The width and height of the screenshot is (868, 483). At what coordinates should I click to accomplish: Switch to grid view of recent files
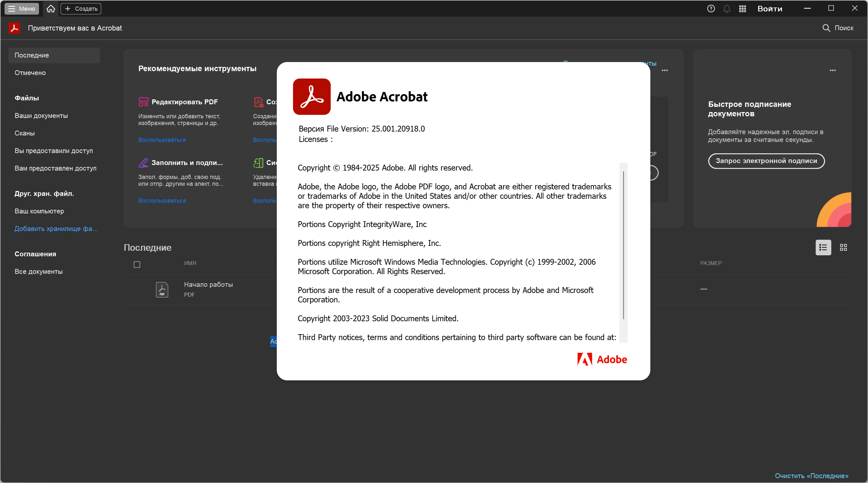[843, 248]
